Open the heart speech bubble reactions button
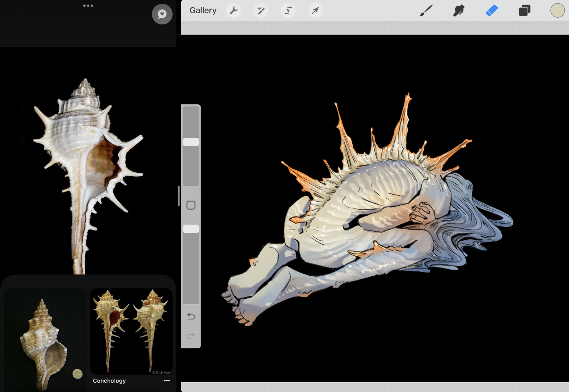The width and height of the screenshot is (569, 392). [x=162, y=14]
